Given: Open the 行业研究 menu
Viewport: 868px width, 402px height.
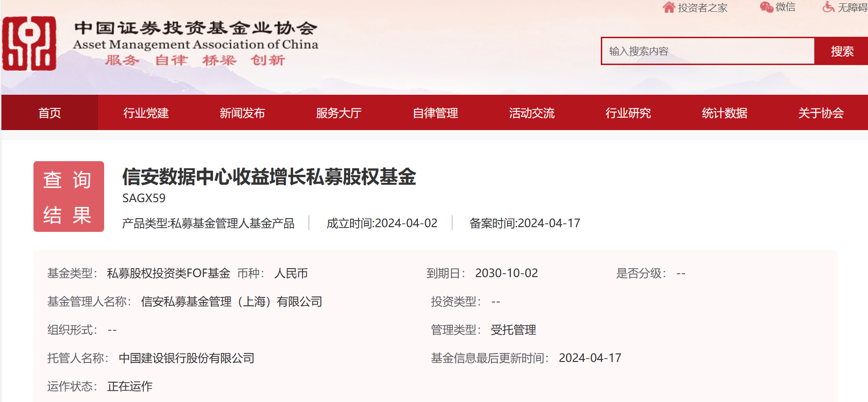Looking at the screenshot, I should (628, 113).
